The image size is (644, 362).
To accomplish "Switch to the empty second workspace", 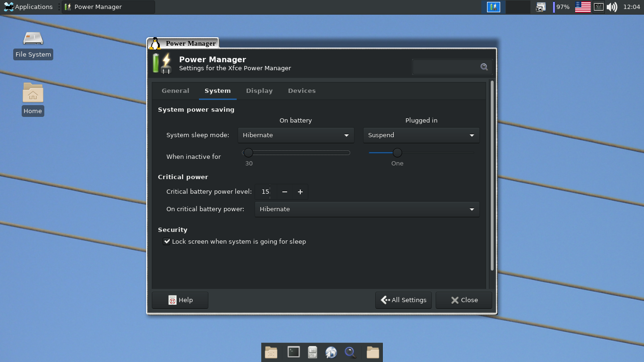I will [x=518, y=7].
